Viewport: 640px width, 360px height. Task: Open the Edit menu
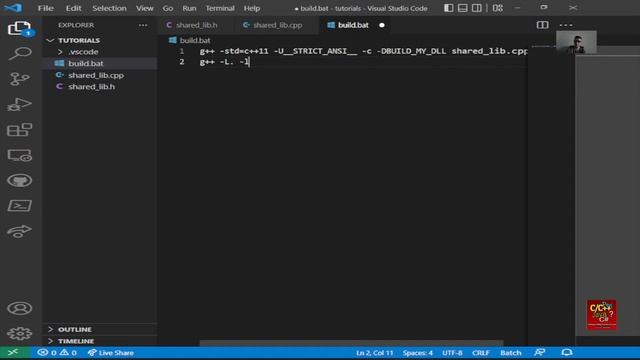click(73, 8)
